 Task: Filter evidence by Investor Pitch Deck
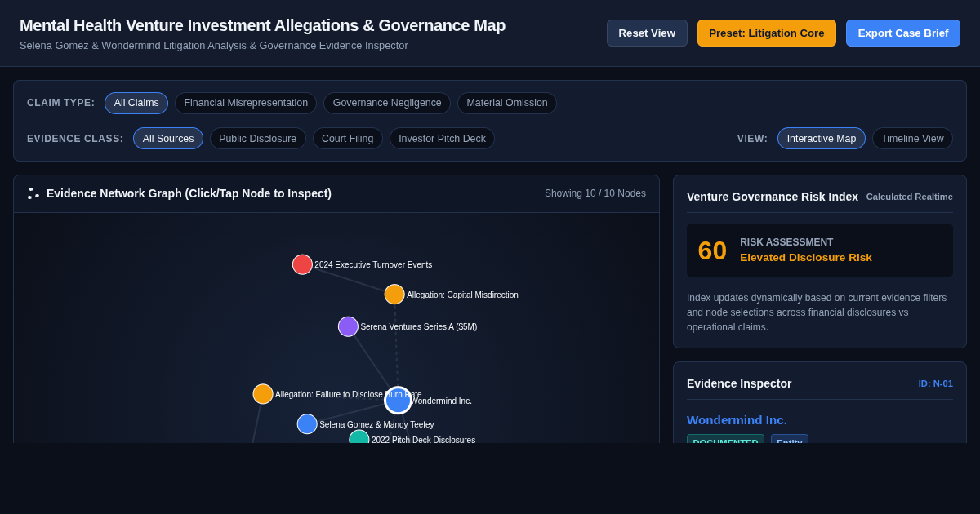tap(442, 139)
